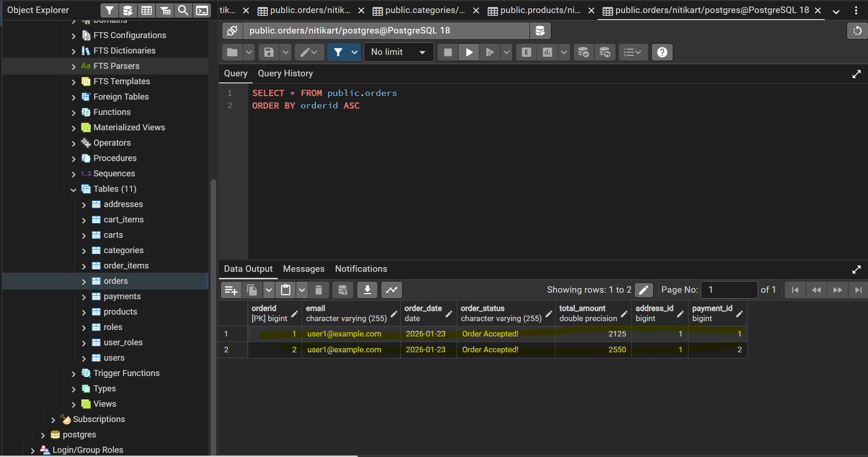Expand the order_items table node

(x=84, y=266)
